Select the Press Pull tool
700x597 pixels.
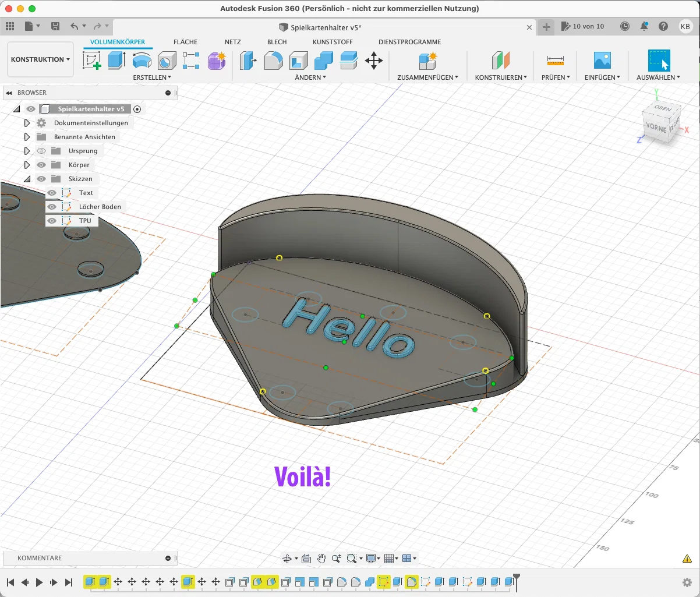[249, 61]
